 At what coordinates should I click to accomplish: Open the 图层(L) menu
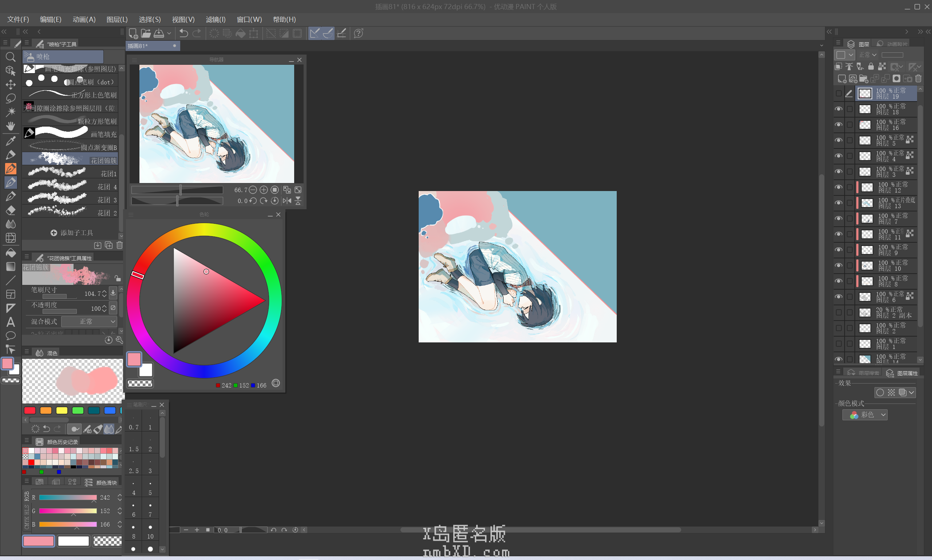point(116,19)
